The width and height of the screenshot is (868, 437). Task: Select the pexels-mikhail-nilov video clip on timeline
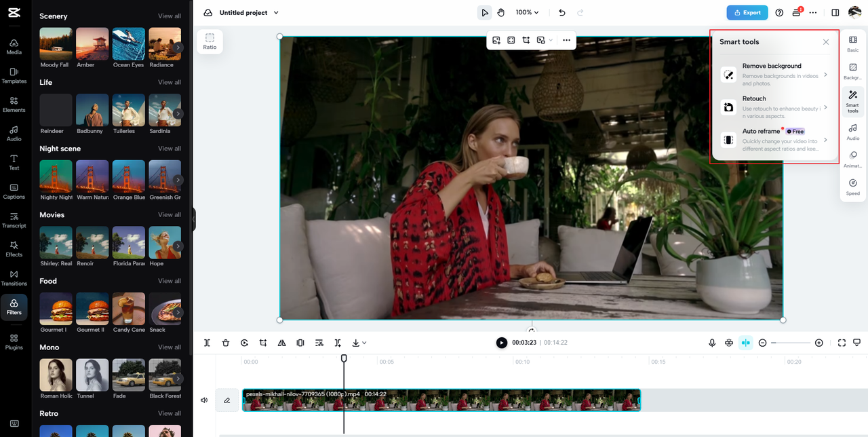point(441,400)
